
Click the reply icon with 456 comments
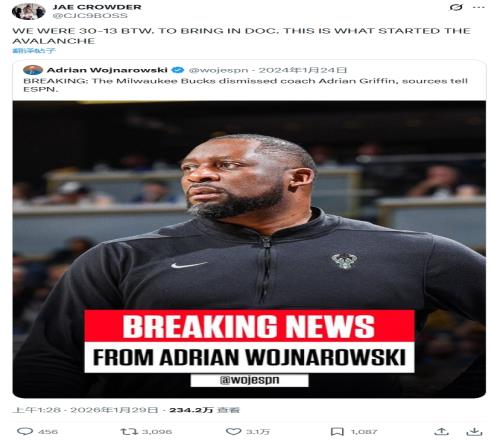point(25,431)
